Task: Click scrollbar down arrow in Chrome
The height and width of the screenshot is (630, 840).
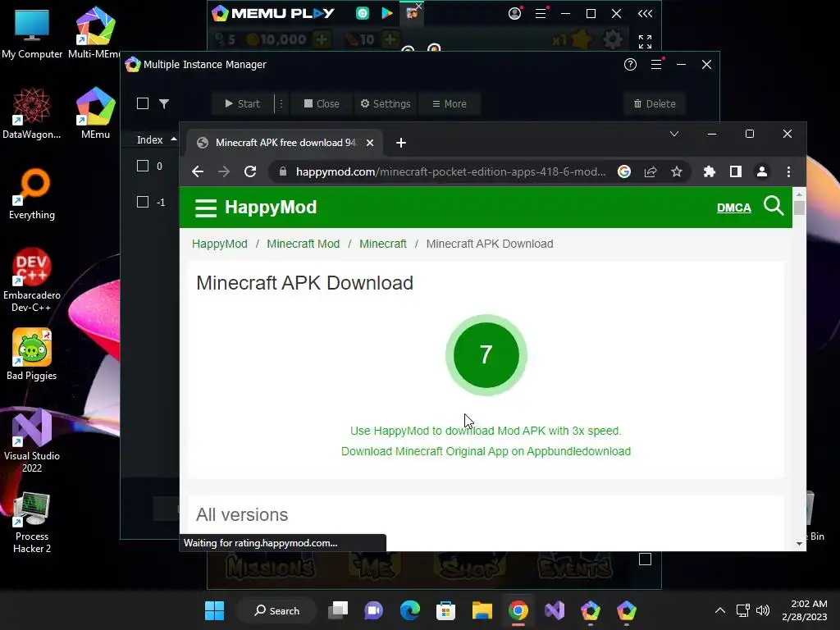Action: point(799,544)
